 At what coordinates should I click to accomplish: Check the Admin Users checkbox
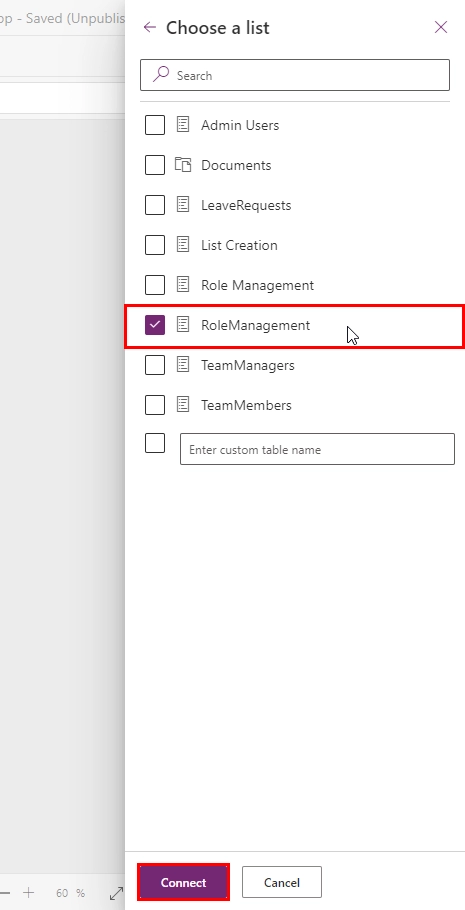click(155, 125)
